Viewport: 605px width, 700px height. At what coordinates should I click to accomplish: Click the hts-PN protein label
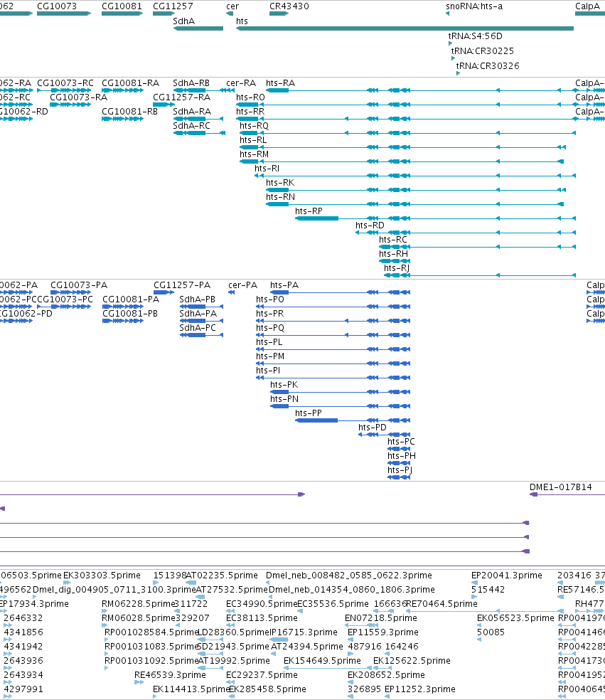click(x=284, y=400)
